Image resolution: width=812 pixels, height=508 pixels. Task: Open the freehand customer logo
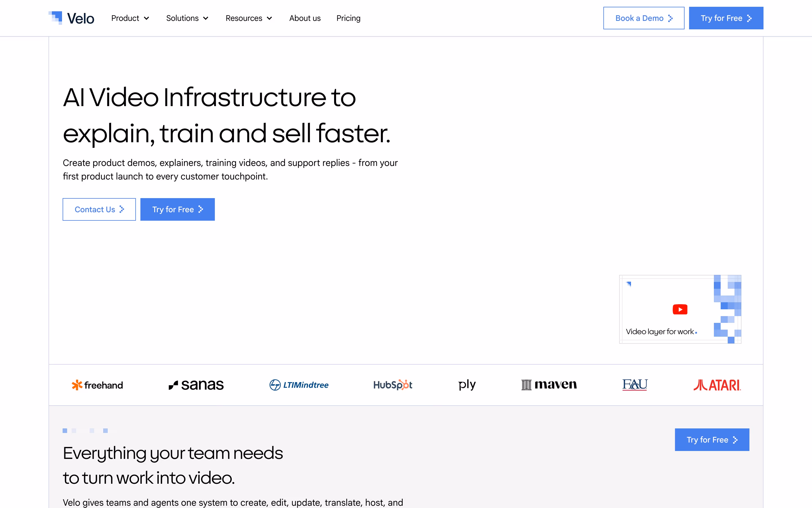pyautogui.click(x=97, y=385)
